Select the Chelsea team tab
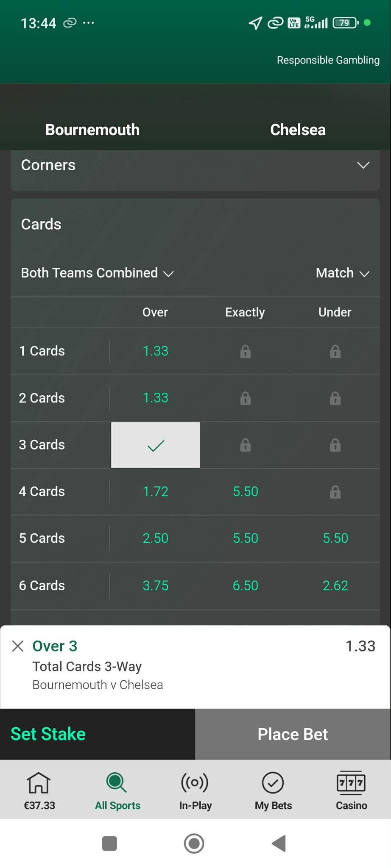The width and height of the screenshot is (391, 868). click(298, 130)
